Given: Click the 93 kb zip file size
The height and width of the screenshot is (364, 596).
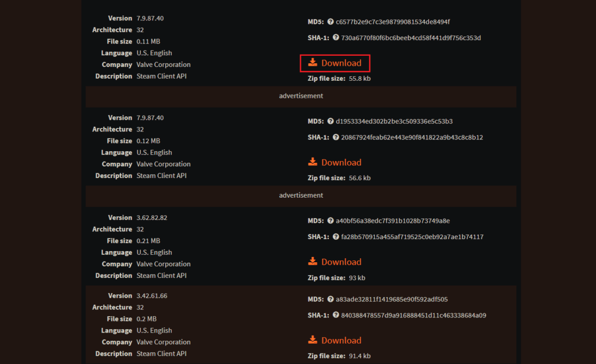Looking at the screenshot, I should click(357, 278).
